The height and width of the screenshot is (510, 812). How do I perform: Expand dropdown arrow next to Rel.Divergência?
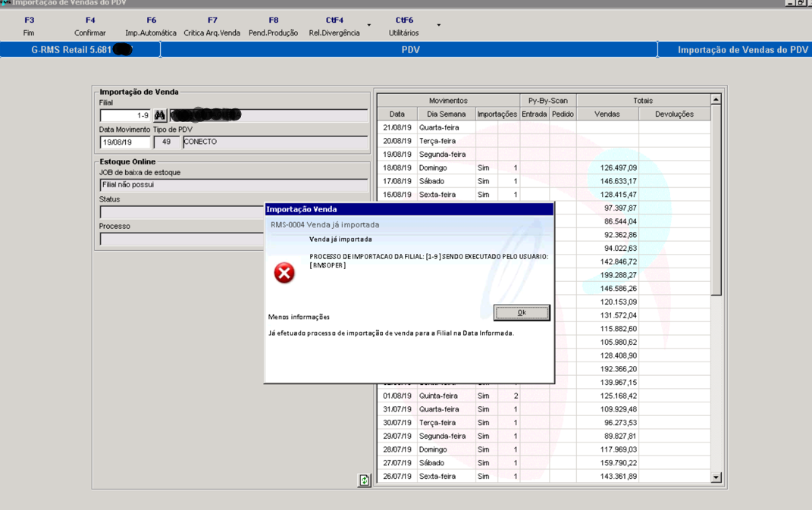(369, 25)
